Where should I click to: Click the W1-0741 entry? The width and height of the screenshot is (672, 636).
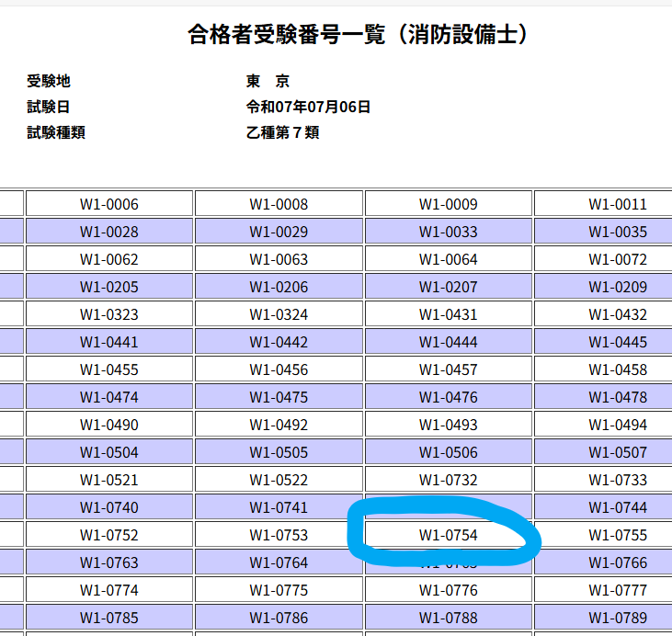coord(279,507)
